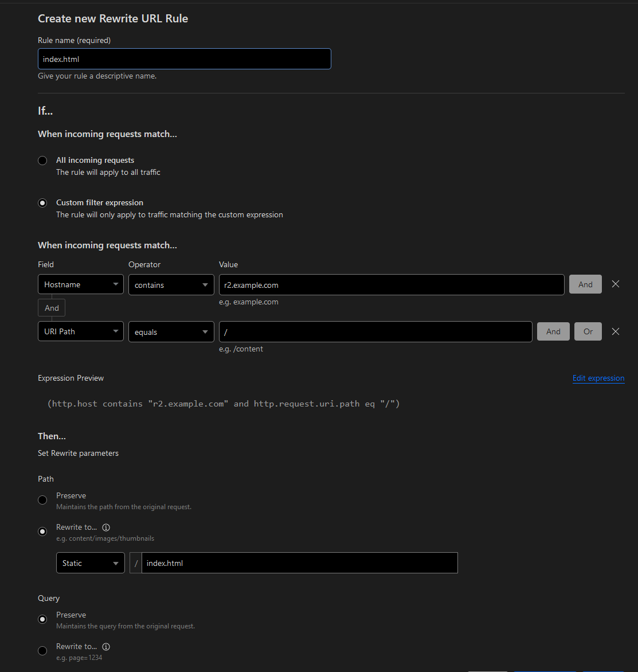The width and height of the screenshot is (638, 672).
Task: Select Rewrite to... under Query
Action: 42,650
